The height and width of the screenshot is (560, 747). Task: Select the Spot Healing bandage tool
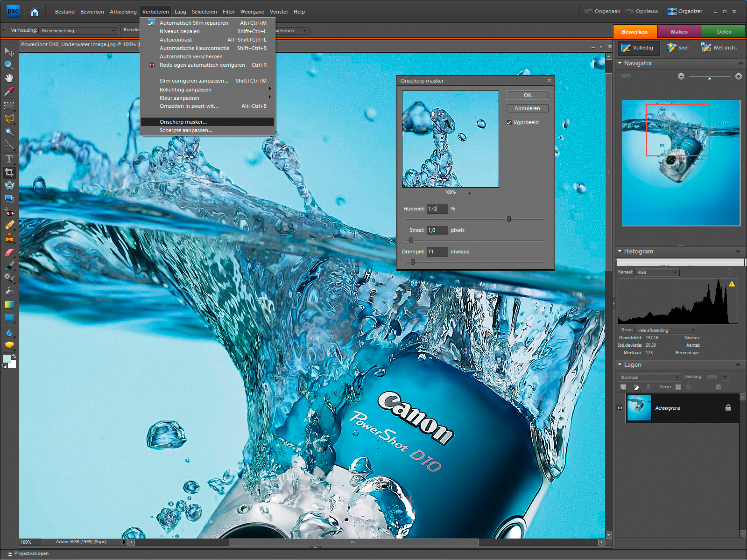pos(9,225)
